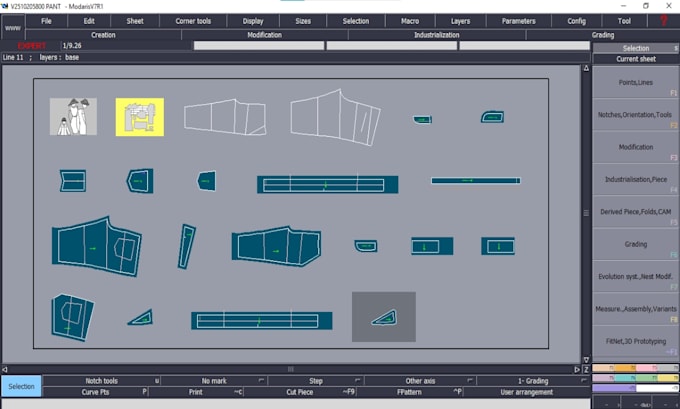
Task: Toggle the Print option
Action: click(196, 392)
